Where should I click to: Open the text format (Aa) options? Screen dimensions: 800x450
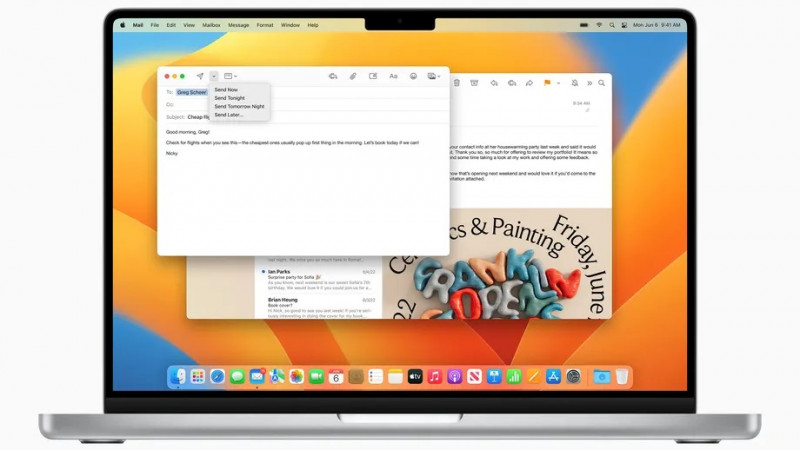393,76
